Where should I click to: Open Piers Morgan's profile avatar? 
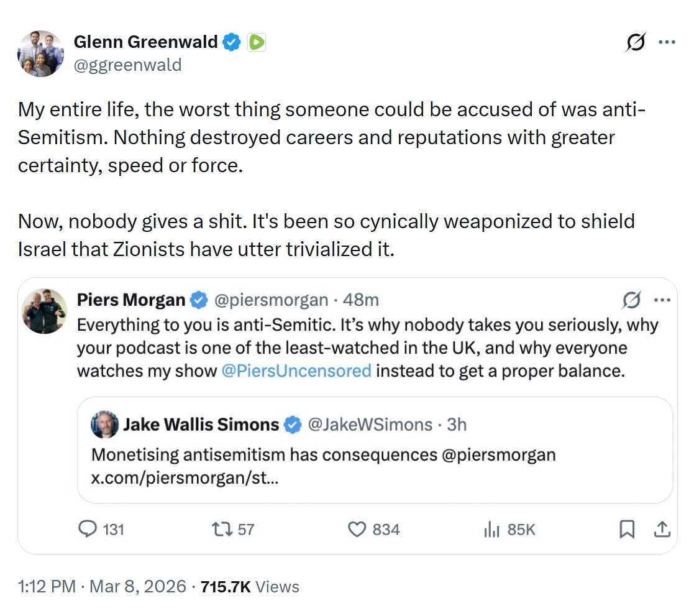pos(44,311)
